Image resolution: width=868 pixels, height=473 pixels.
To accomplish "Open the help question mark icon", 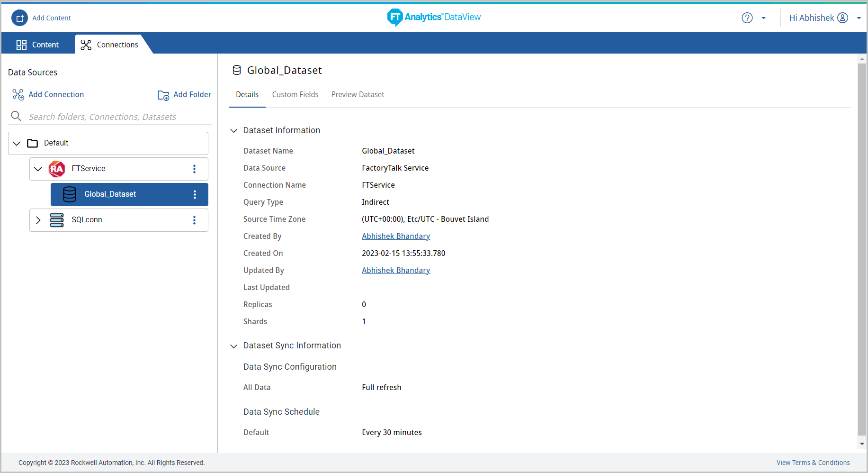I will click(747, 18).
